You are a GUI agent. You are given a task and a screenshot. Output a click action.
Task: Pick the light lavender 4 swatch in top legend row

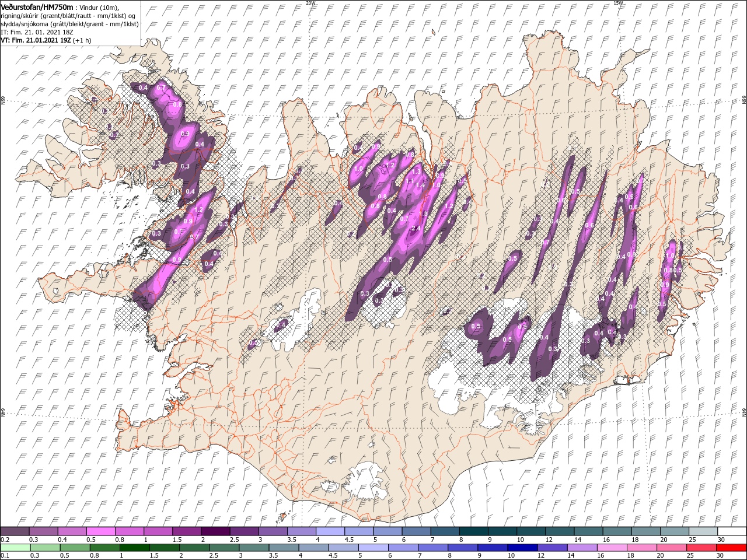[330, 531]
